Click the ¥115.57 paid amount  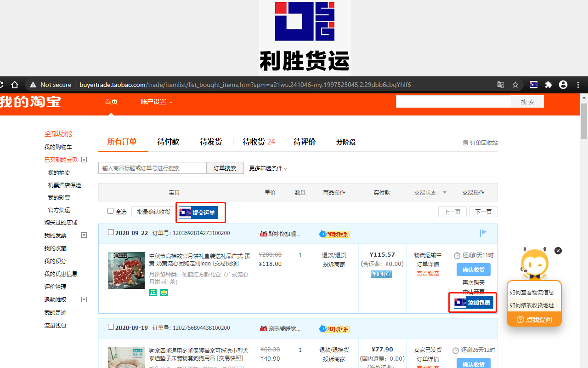[x=382, y=254]
